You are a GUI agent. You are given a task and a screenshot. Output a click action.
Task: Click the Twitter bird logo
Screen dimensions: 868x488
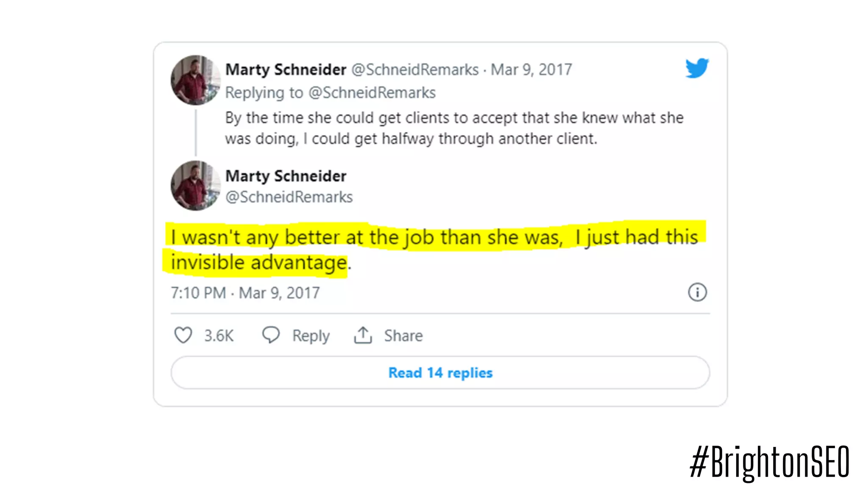[697, 68]
